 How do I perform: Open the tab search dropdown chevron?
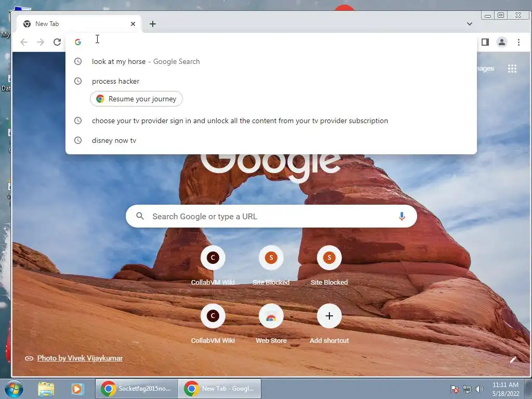coord(470,24)
